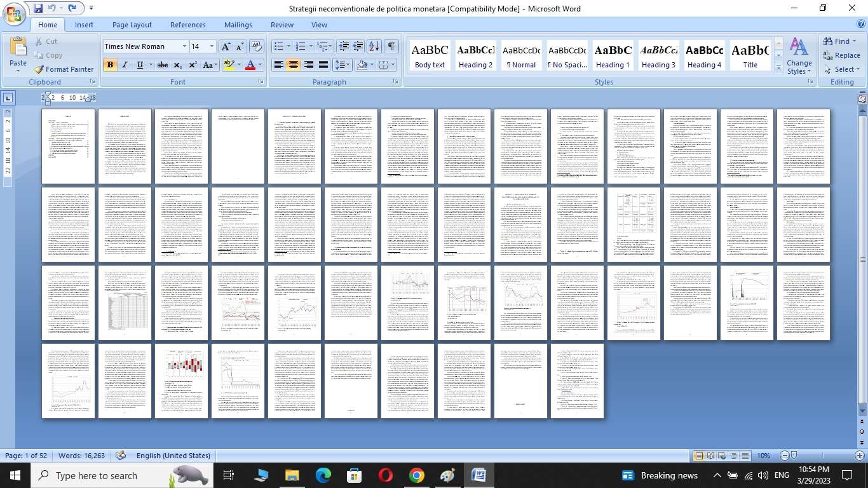Toggle Bold formatting off
Viewport: 868px width, 488px height.
[x=110, y=65]
